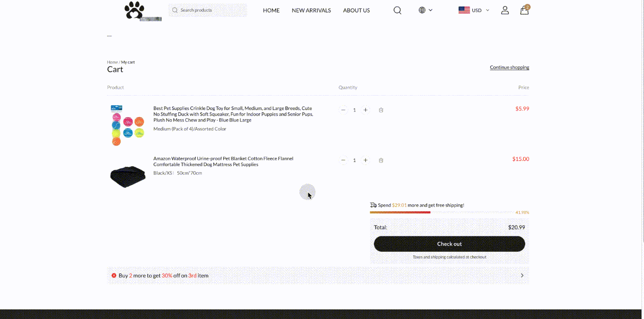Expand the 30% off 3rd item promo arrow

(x=522, y=276)
